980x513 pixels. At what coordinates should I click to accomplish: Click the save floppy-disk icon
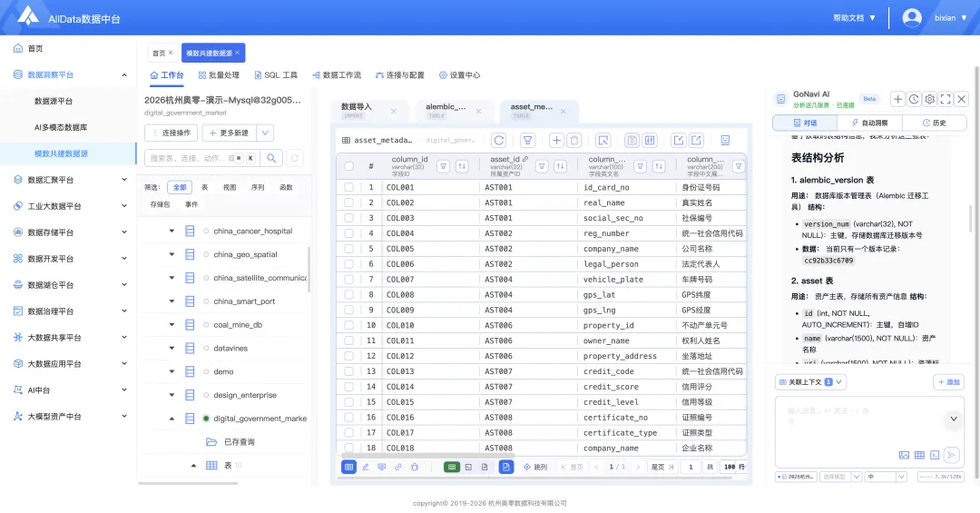click(632, 140)
